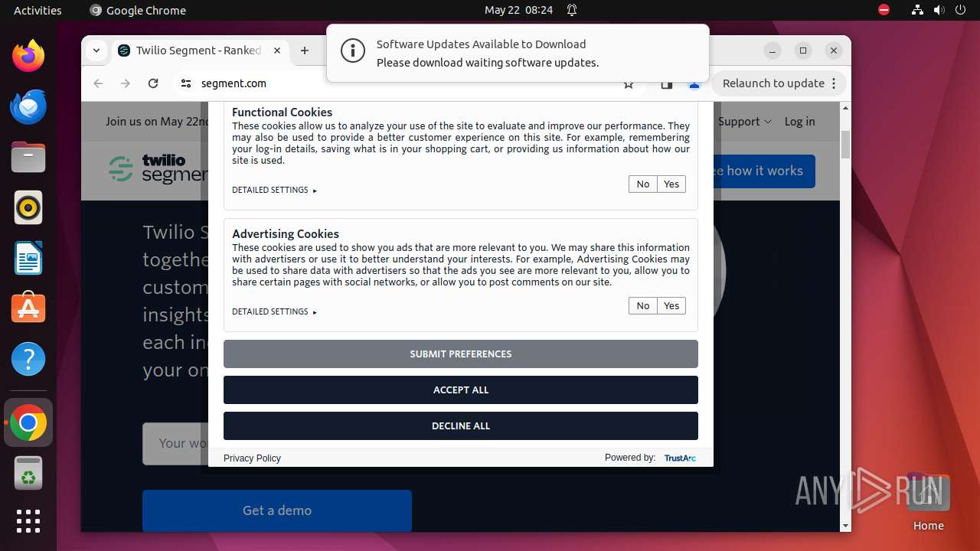Open the Privacy Policy link
The width and height of the screenshot is (980, 551).
(x=252, y=458)
